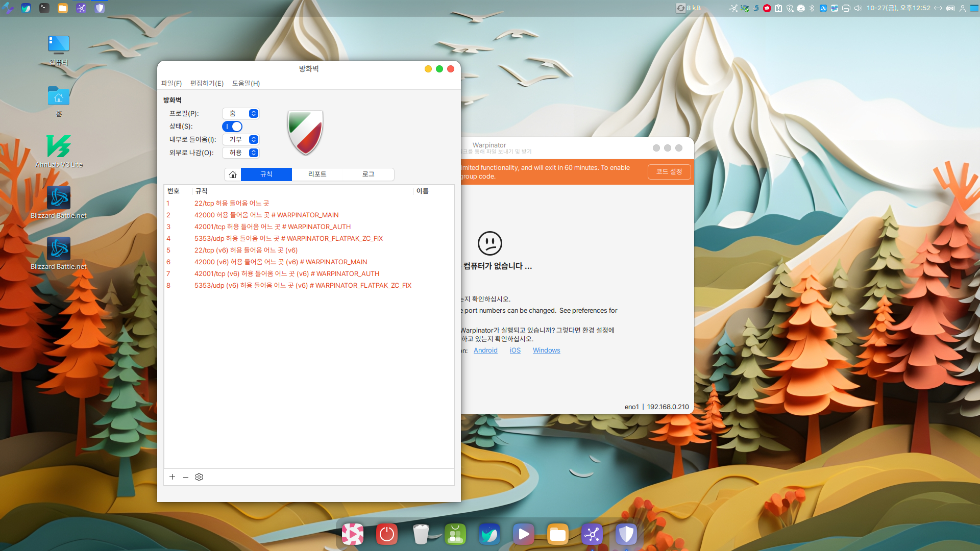
Task: Switch to the 리포트 tab
Action: coord(317,174)
